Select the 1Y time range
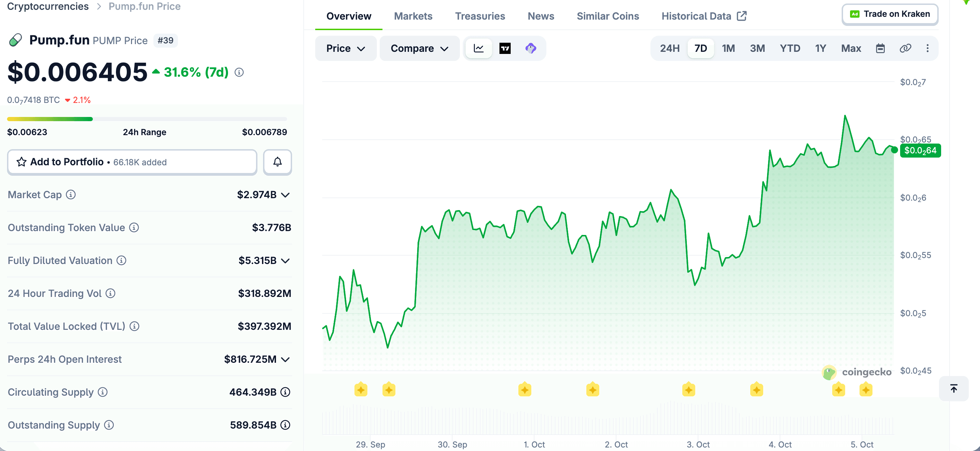 [821, 48]
